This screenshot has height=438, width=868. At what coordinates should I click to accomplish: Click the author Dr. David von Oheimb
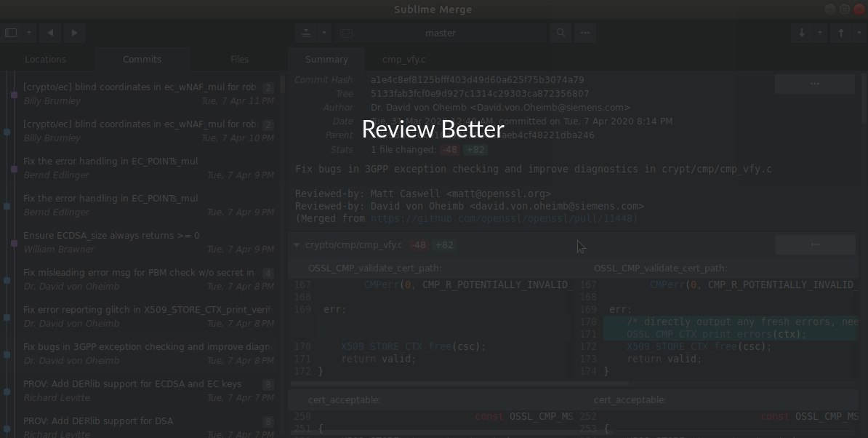[500, 108]
